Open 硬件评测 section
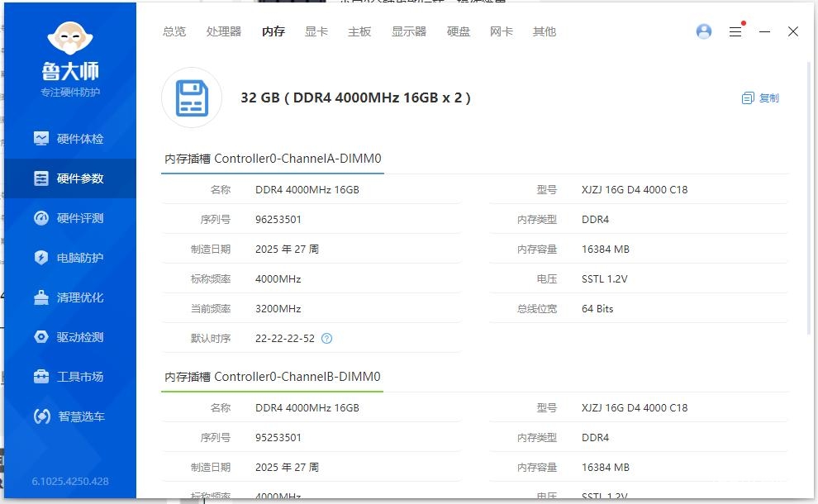The width and height of the screenshot is (818, 504). pyautogui.click(x=70, y=218)
